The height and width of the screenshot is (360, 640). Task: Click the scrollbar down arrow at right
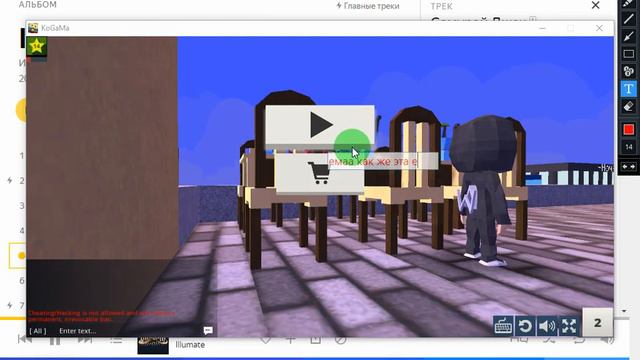pyautogui.click(x=624, y=311)
